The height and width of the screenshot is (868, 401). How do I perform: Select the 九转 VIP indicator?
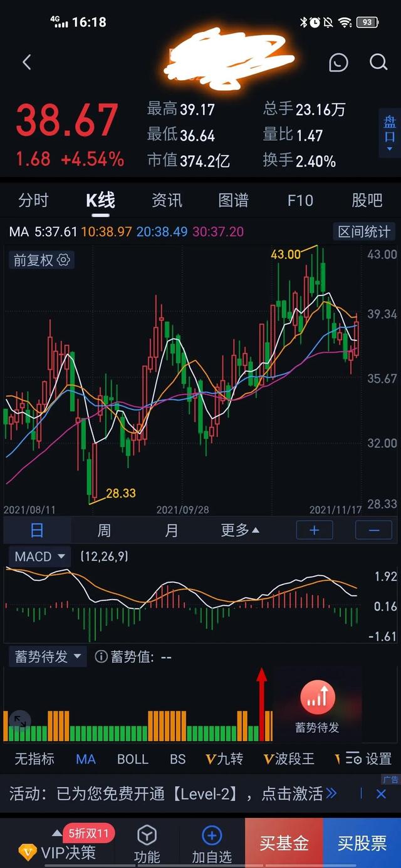[224, 759]
